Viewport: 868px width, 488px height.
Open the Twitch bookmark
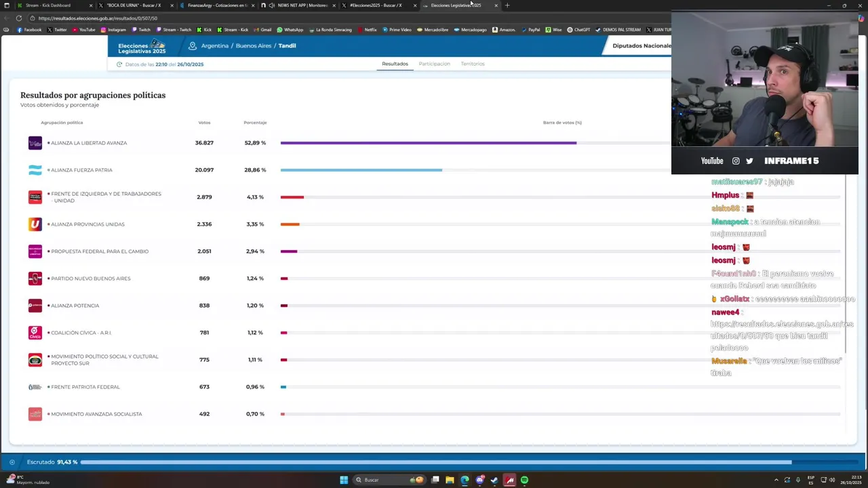pyautogui.click(x=141, y=30)
